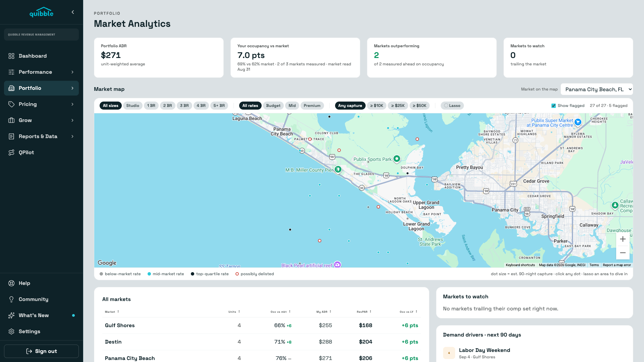Viewport: 644px width, 362px height.
Task: Select the All rates filter
Action: tap(250, 106)
